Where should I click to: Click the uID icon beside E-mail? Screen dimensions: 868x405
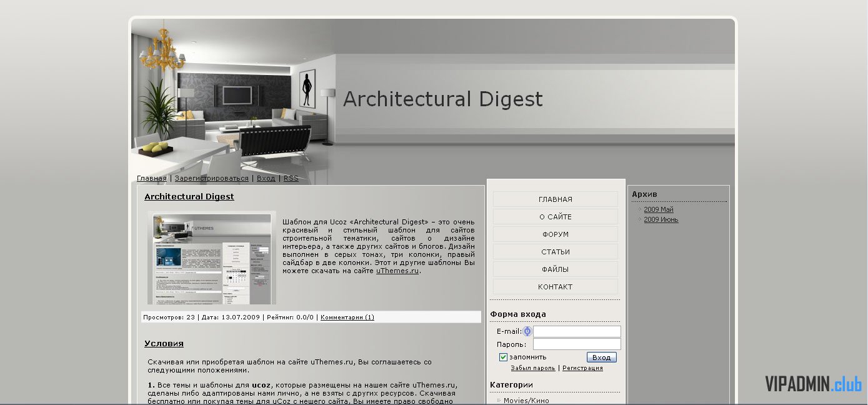click(527, 331)
